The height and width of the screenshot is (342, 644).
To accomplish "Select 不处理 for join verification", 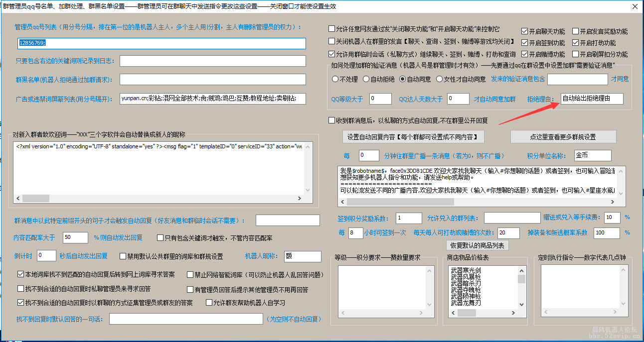I will pos(335,79).
